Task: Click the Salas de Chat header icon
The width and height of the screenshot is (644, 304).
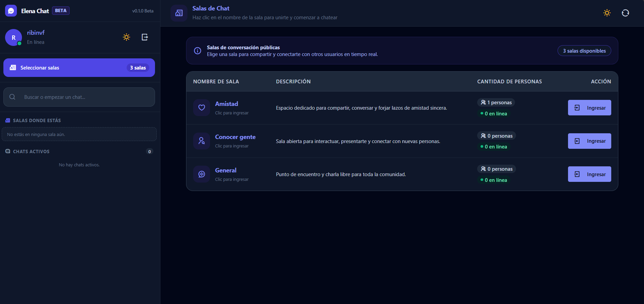Action: coord(179,13)
